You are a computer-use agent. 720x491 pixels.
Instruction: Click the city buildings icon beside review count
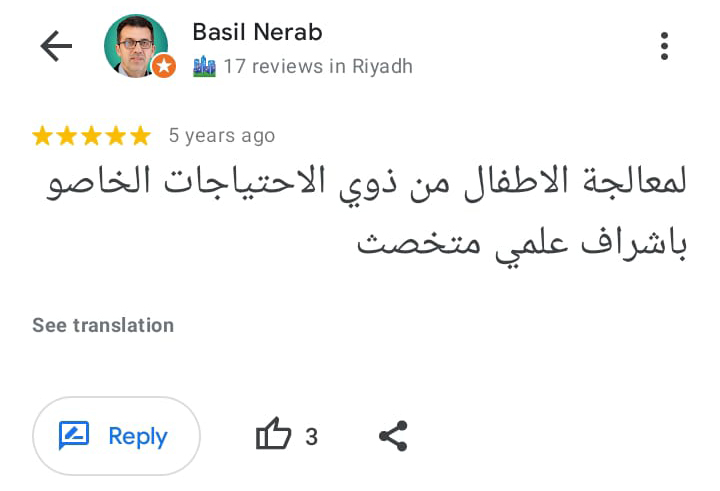point(204,67)
